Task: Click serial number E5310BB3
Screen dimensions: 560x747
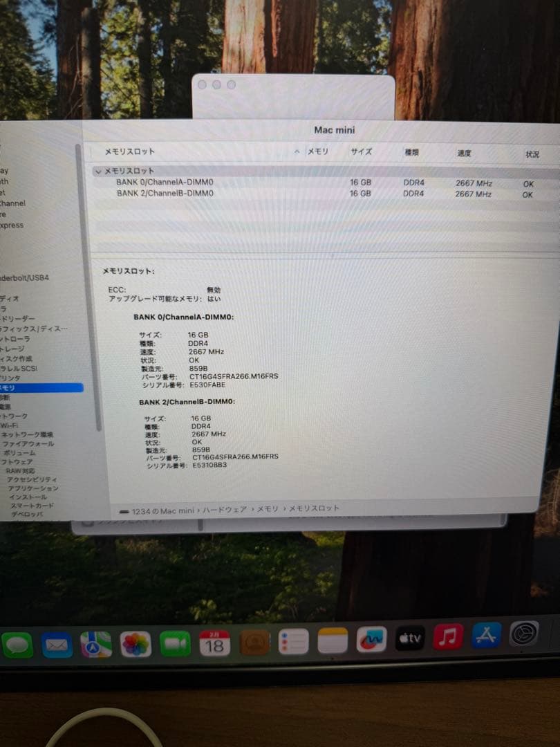Action: 209,465
